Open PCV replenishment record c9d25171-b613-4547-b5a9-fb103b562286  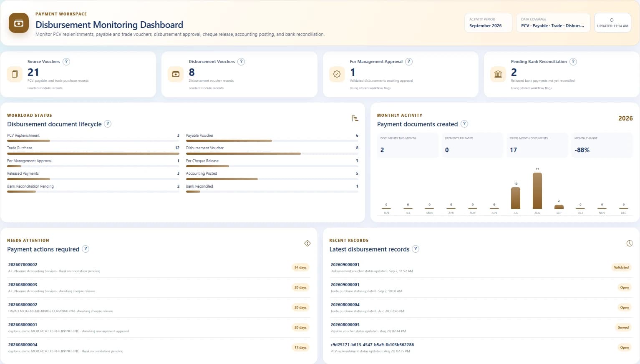(481, 348)
